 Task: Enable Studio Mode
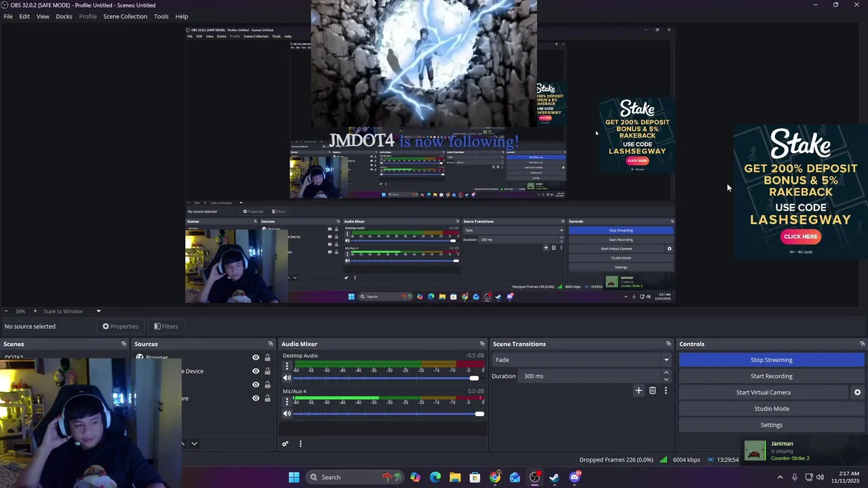point(772,409)
